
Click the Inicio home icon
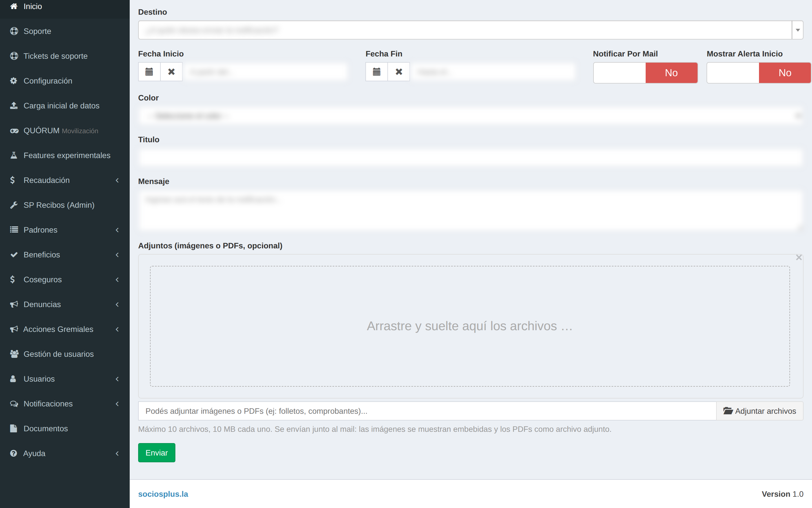[x=14, y=6]
